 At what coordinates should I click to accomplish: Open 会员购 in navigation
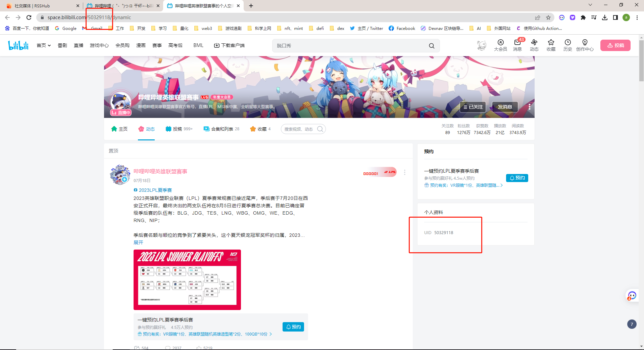[122, 45]
